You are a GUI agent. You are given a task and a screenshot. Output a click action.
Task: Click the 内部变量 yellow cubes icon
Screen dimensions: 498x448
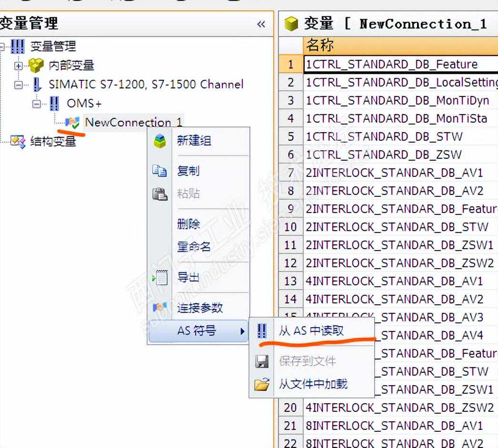(x=36, y=65)
